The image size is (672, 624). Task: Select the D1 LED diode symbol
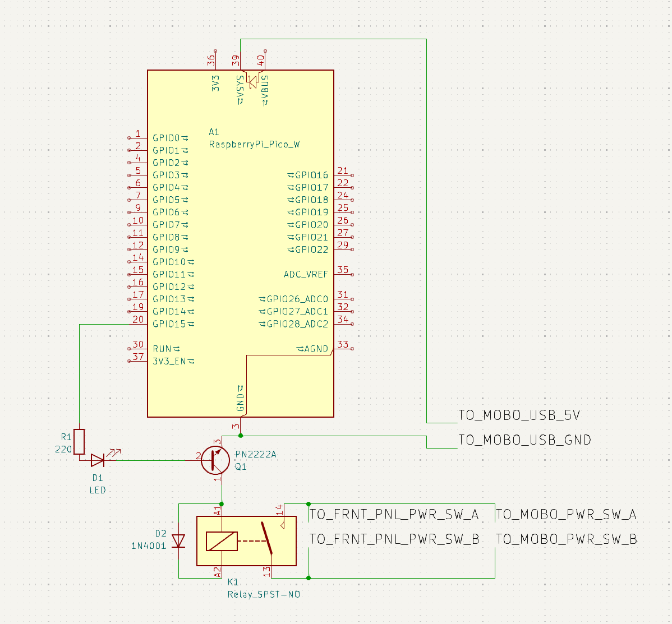pyautogui.click(x=98, y=460)
